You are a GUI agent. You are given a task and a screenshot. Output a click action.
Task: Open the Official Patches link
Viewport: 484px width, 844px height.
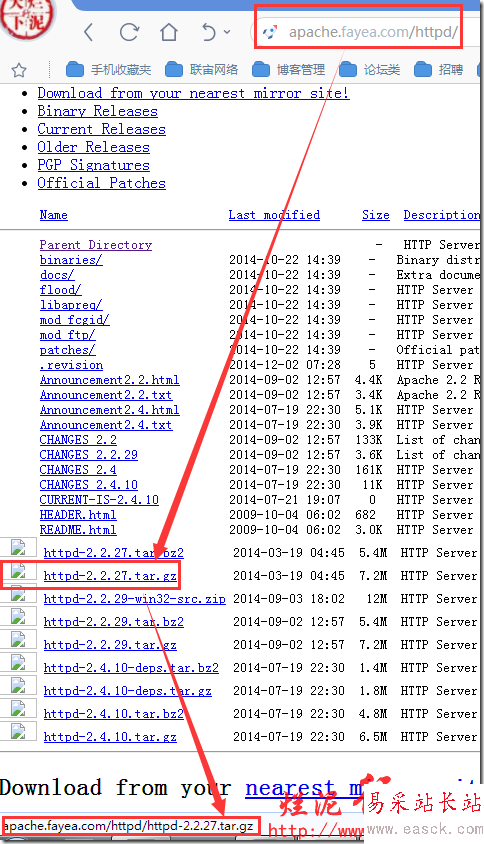click(101, 183)
